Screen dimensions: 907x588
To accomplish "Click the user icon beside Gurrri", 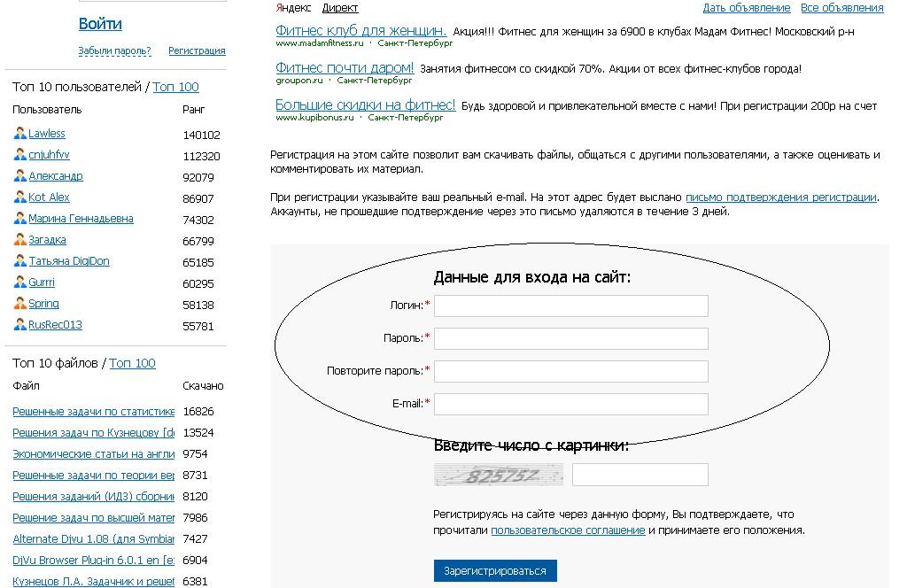I will (x=19, y=282).
